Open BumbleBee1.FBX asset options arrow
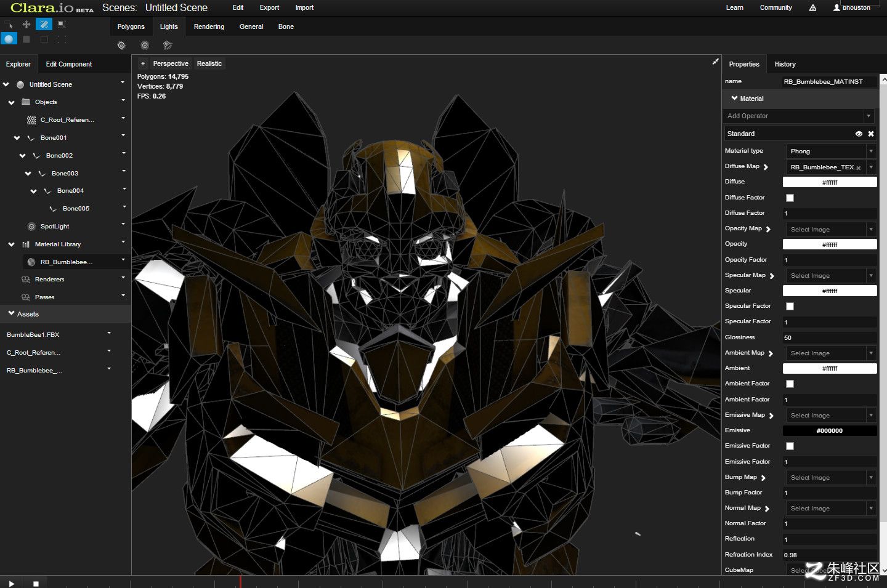Viewport: 887px width, 588px height. [109, 333]
